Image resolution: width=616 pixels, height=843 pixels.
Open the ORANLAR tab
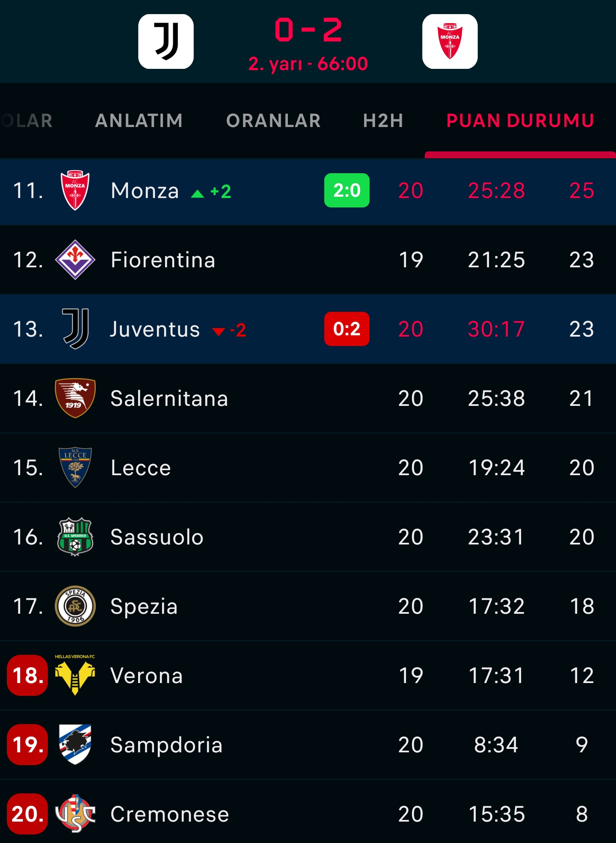pos(273,121)
